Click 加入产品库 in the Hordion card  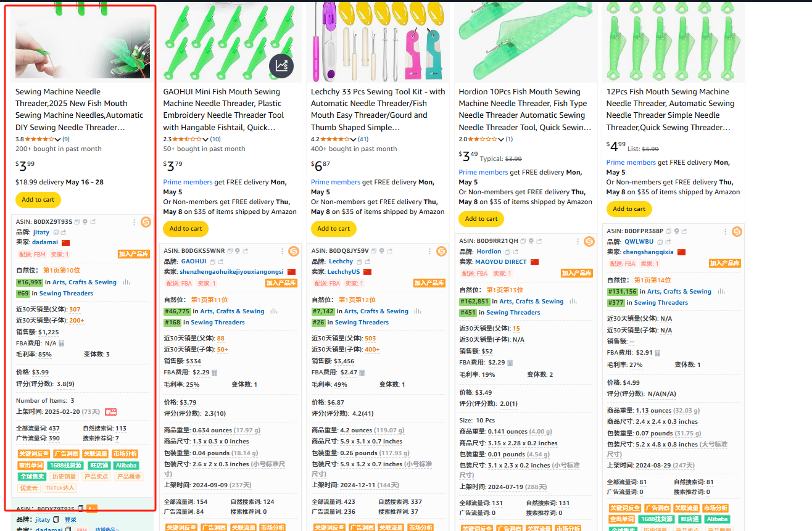(577, 273)
